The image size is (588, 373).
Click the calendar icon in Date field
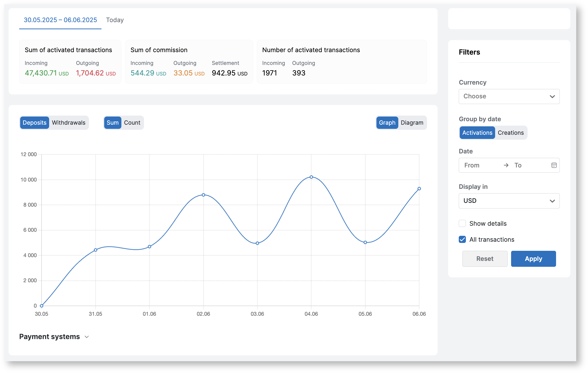554,165
